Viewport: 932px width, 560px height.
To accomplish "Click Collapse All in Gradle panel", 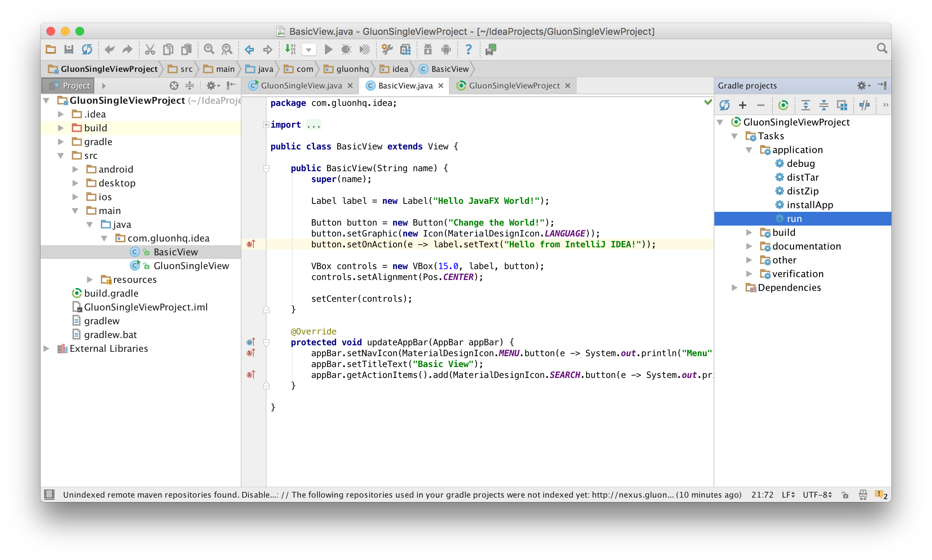I will tap(824, 105).
